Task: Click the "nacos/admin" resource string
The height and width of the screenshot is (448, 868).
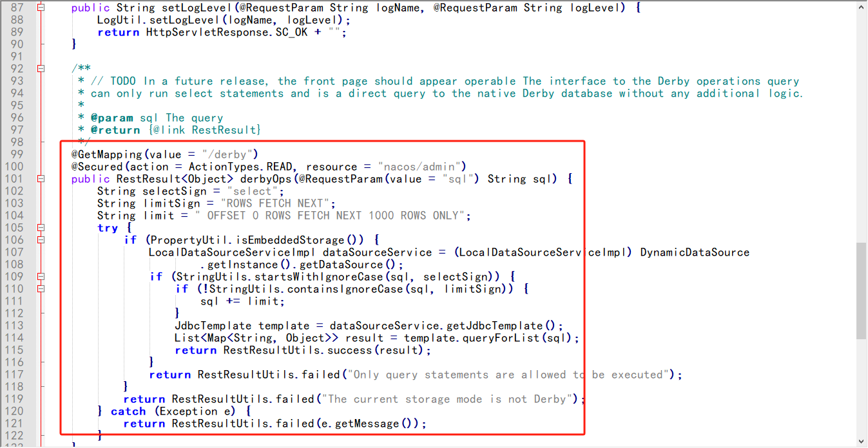Action: pos(421,167)
